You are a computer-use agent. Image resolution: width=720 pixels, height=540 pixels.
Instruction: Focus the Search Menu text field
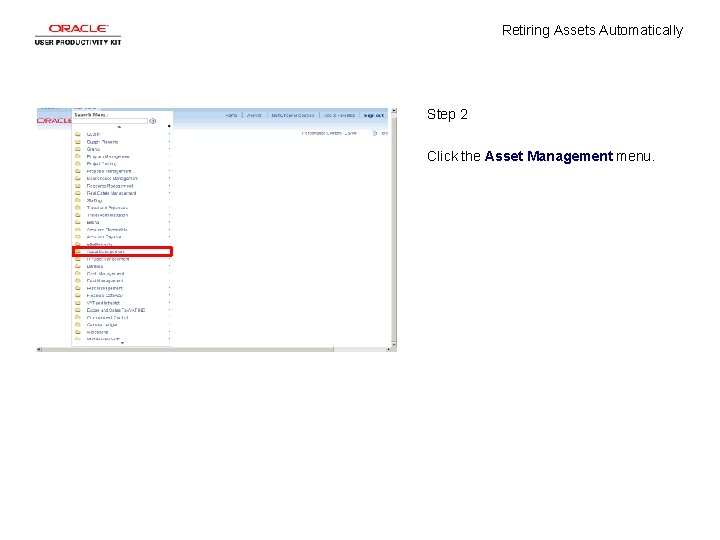[x=111, y=121]
